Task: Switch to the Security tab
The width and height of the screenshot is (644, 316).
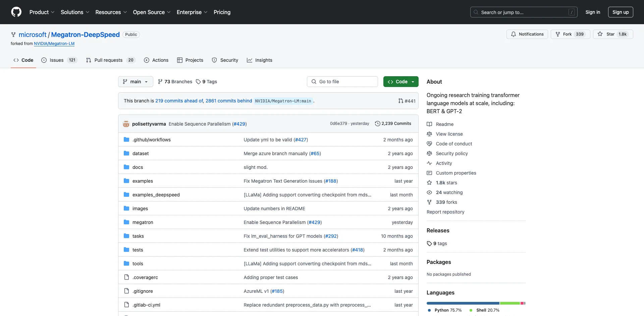Action: [225, 60]
